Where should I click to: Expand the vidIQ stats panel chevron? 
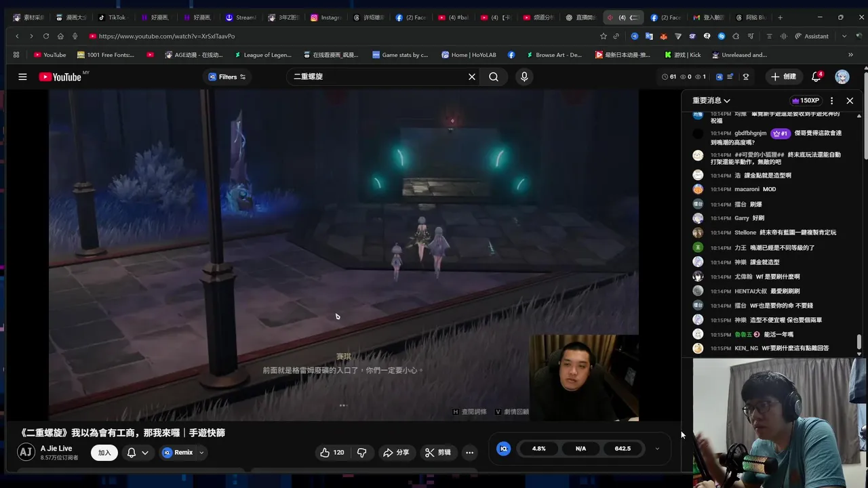(656, 449)
